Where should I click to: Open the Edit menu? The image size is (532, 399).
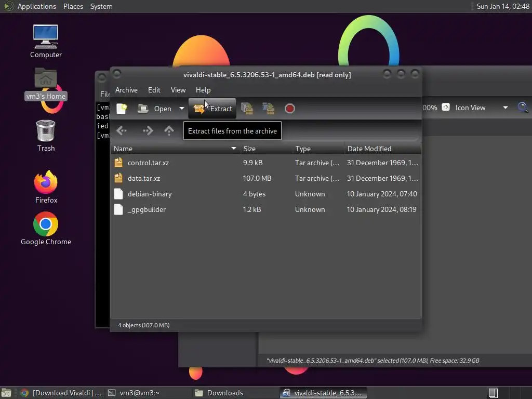[154, 90]
